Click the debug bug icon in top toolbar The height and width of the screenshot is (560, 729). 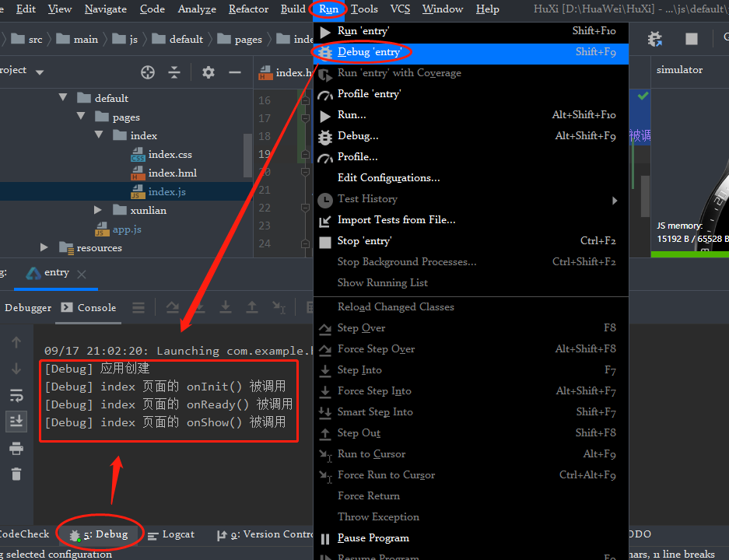[654, 39]
